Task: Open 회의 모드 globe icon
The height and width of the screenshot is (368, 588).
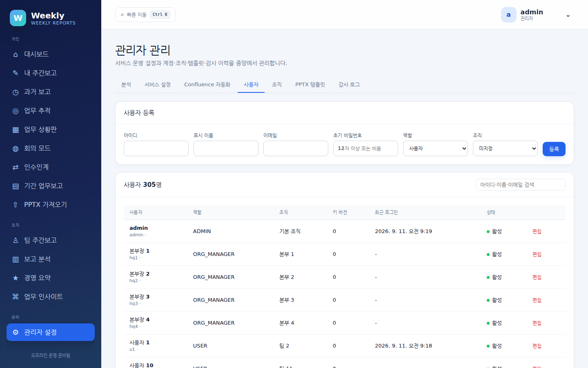Action: coord(16,148)
